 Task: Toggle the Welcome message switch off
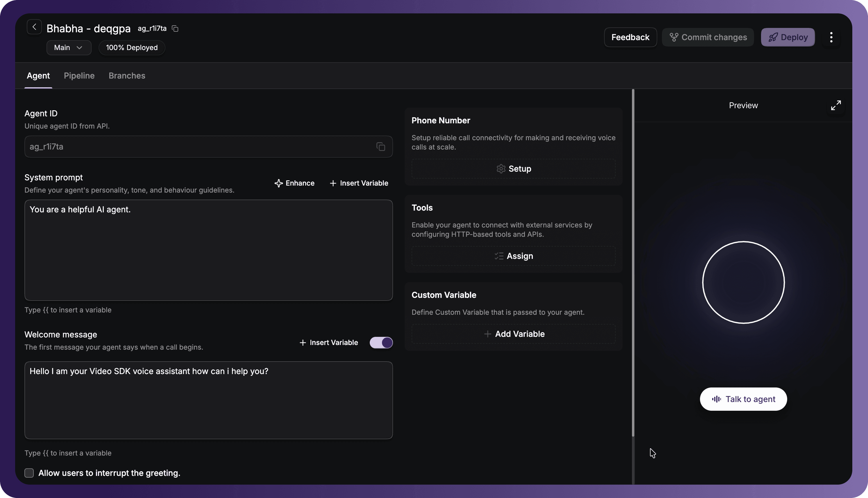(x=381, y=343)
